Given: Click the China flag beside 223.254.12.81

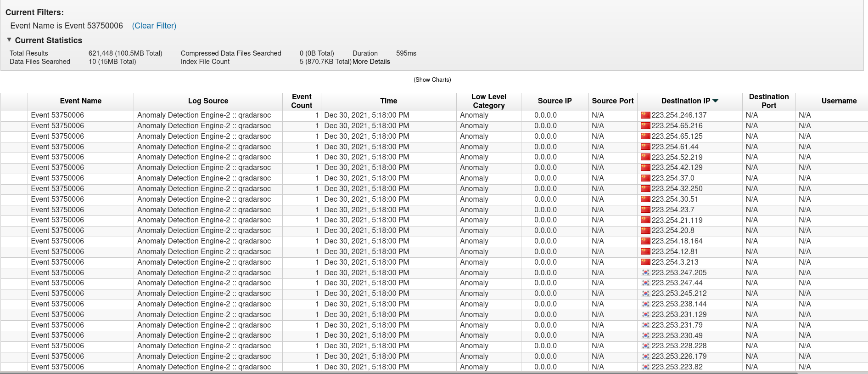Looking at the screenshot, I should click(645, 252).
